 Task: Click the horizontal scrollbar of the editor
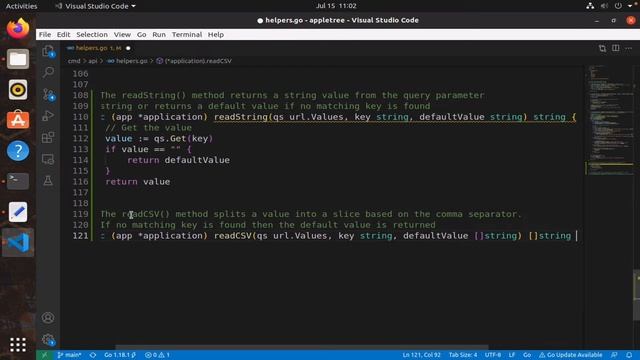click(x=302, y=347)
